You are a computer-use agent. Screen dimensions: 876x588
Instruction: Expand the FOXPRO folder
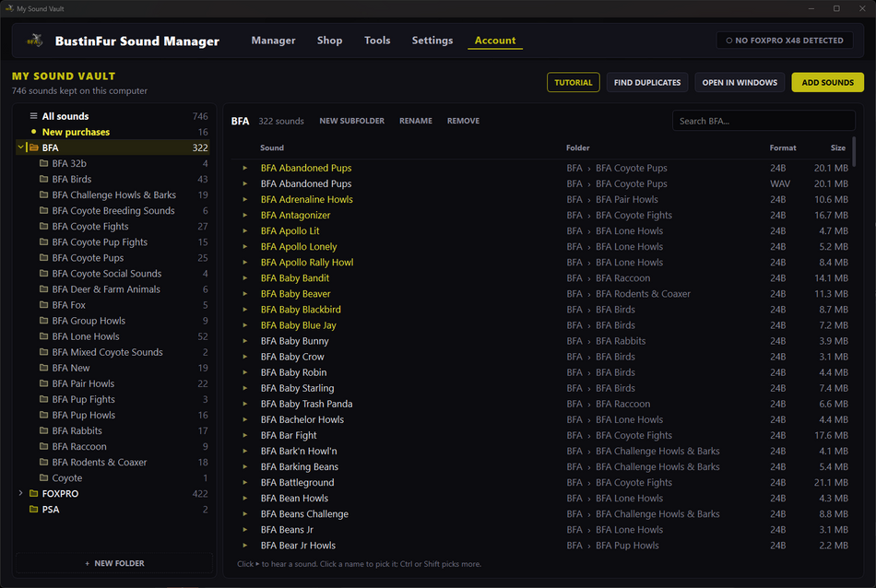(x=20, y=494)
